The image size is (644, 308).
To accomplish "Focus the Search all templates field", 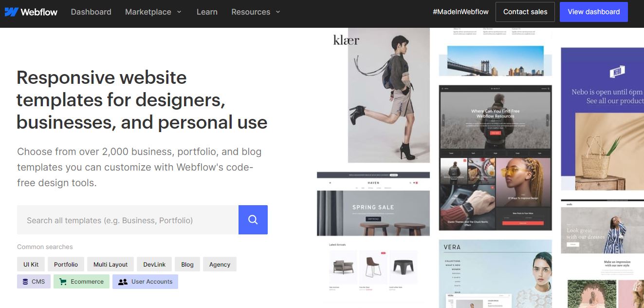I will pos(128,220).
